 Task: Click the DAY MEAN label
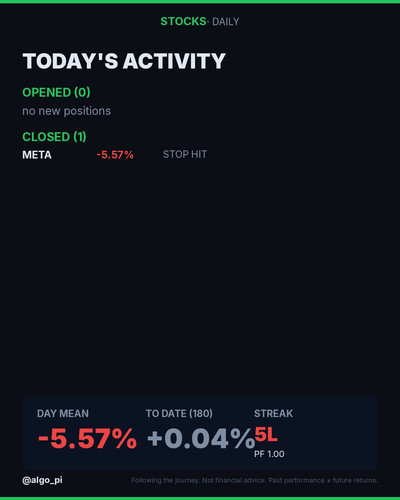63,414
